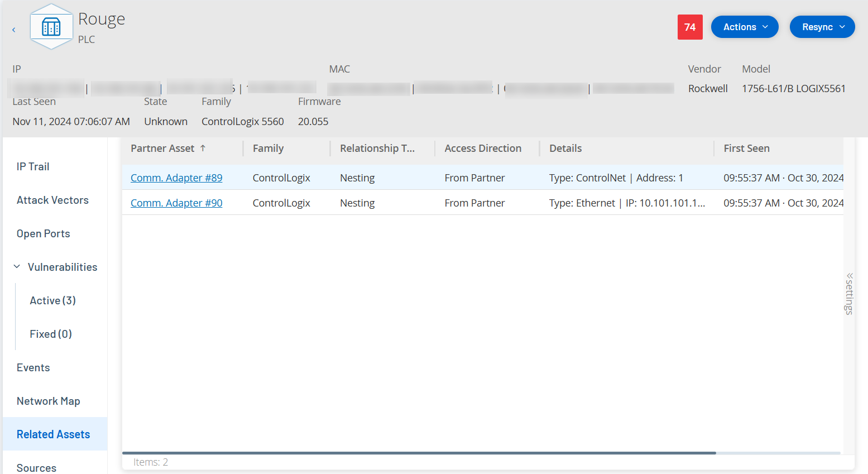Collapse the Vulnerabilities section
Viewport: 868px width, 474px height.
[x=17, y=267]
